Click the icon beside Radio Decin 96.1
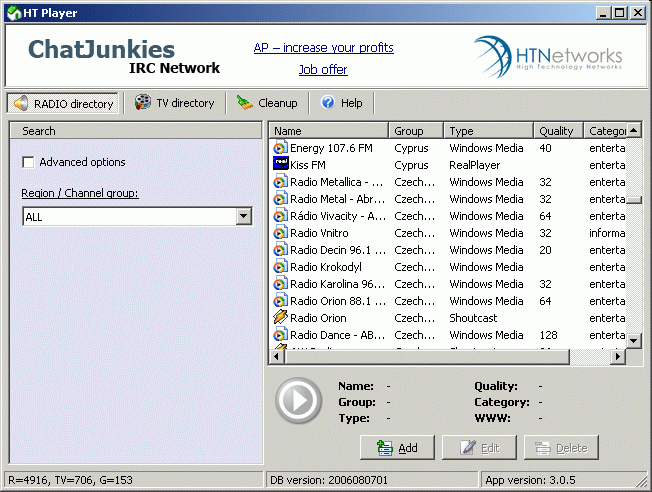This screenshot has width=652, height=492. tap(280, 250)
